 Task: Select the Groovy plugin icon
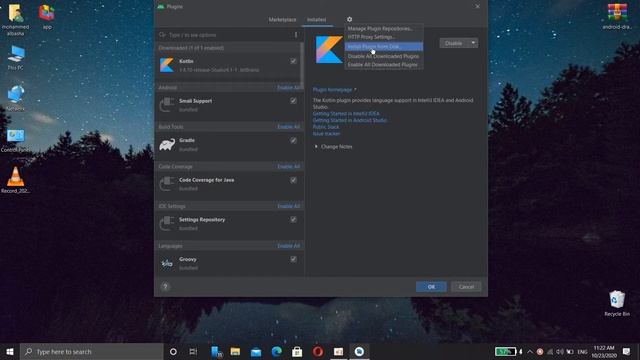pos(167,263)
